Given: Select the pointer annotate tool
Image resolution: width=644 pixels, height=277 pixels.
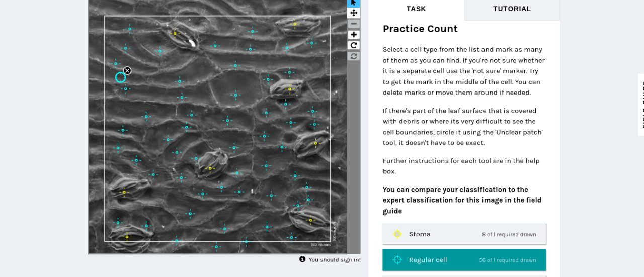Looking at the screenshot, I should 354,3.
